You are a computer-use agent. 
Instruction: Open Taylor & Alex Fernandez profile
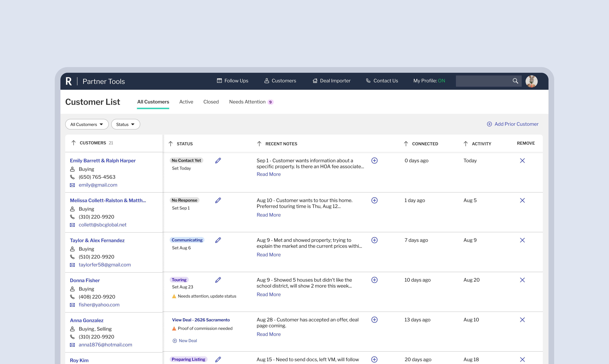(97, 240)
